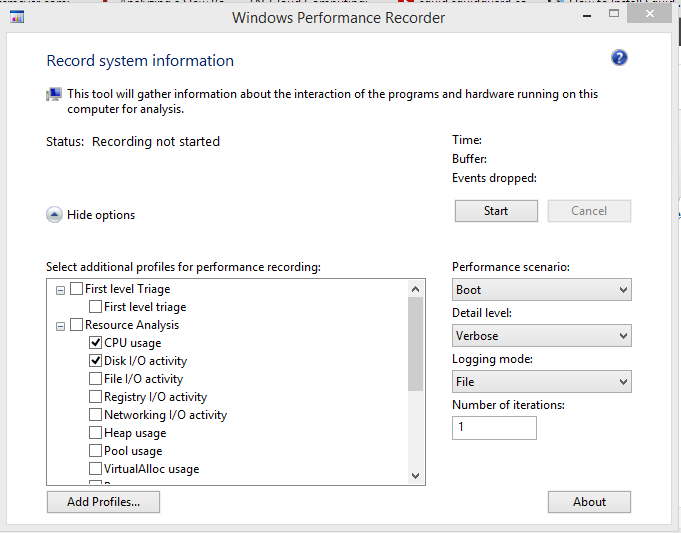Click the Number of iterations field
The width and height of the screenshot is (681, 533).
[x=494, y=428]
